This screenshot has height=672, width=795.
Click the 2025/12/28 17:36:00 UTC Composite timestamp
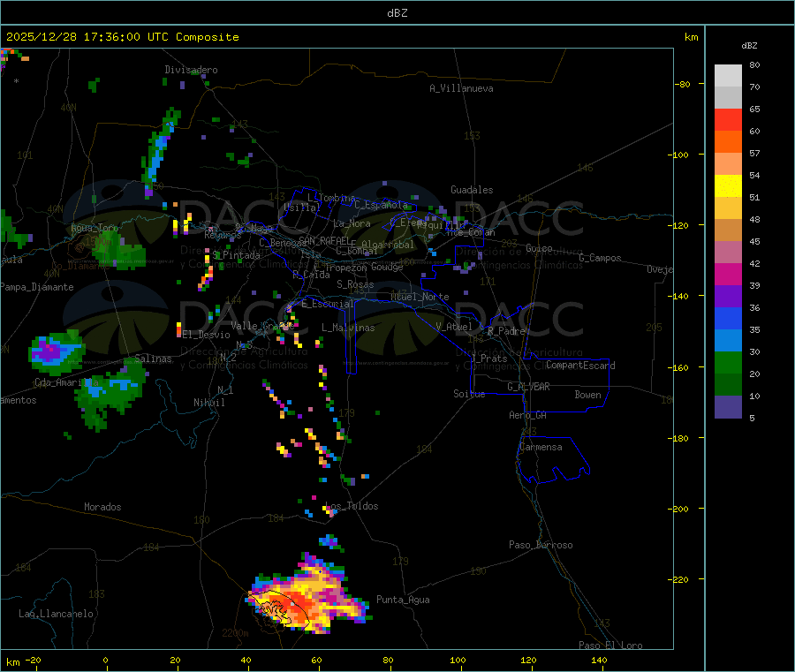pos(122,37)
